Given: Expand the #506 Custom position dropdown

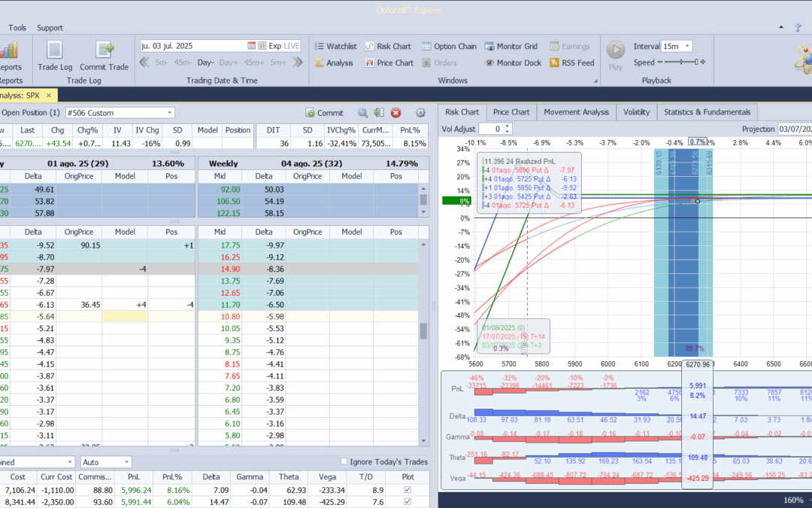Looking at the screenshot, I should coord(169,113).
